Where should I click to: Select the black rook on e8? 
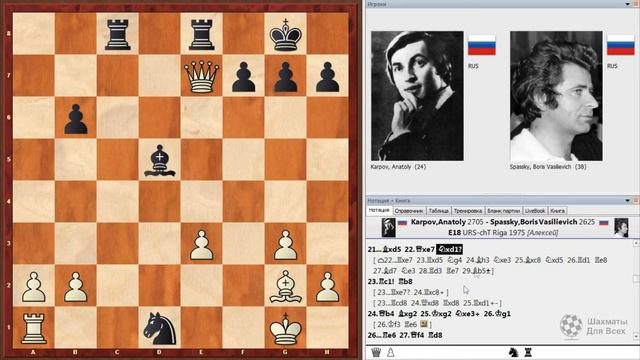[x=202, y=34]
